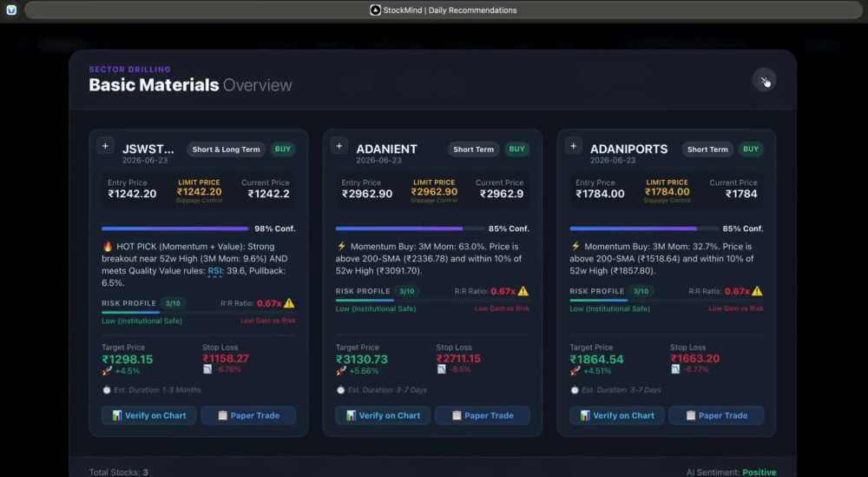Click Verify on Chart for JSWST
868x477 pixels.
[x=149, y=415]
